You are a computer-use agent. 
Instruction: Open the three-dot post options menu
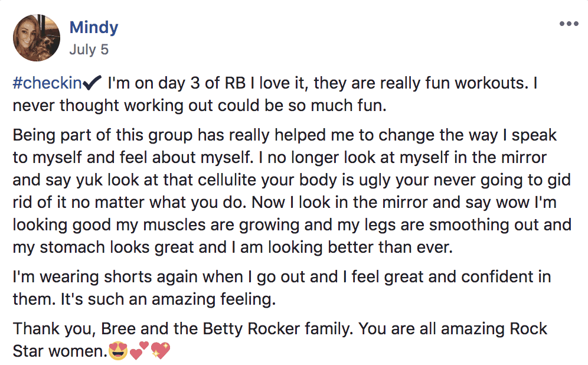point(569,24)
